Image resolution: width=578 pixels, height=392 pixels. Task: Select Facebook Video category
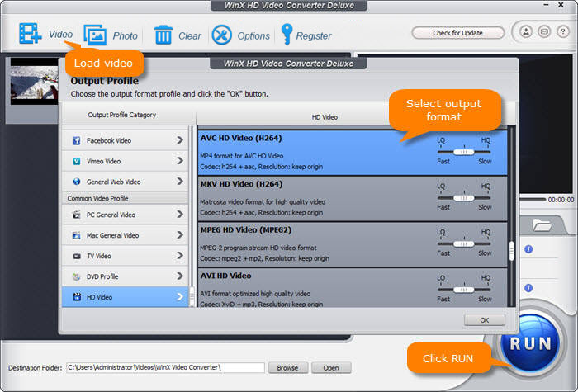125,140
